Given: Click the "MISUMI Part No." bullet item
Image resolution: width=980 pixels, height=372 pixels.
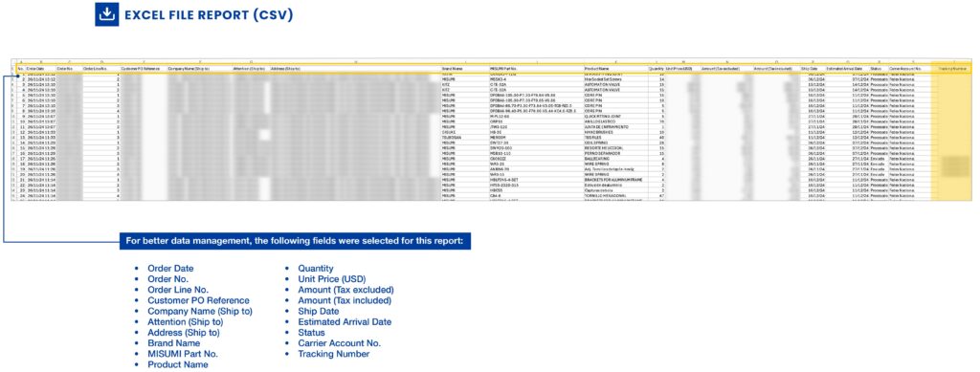Looking at the screenshot, I should [184, 353].
